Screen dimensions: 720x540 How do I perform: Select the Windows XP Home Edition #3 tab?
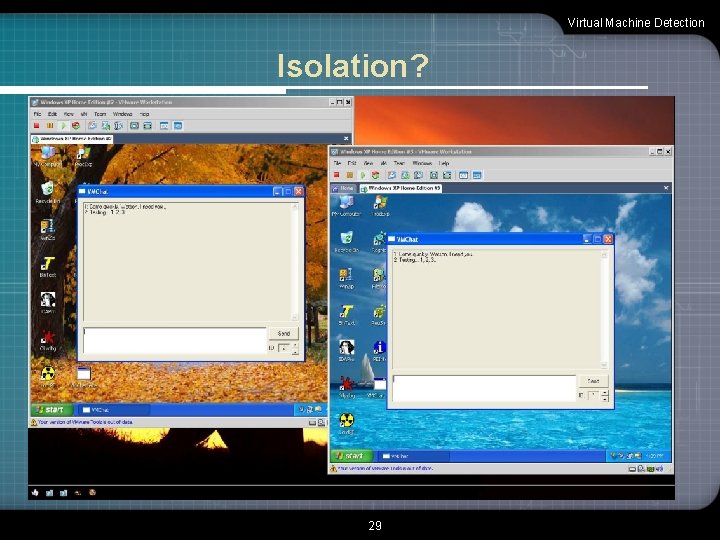[400, 188]
